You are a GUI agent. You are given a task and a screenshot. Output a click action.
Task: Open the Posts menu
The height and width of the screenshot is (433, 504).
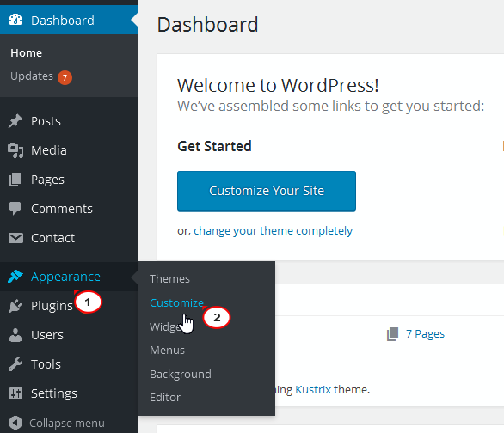point(46,121)
